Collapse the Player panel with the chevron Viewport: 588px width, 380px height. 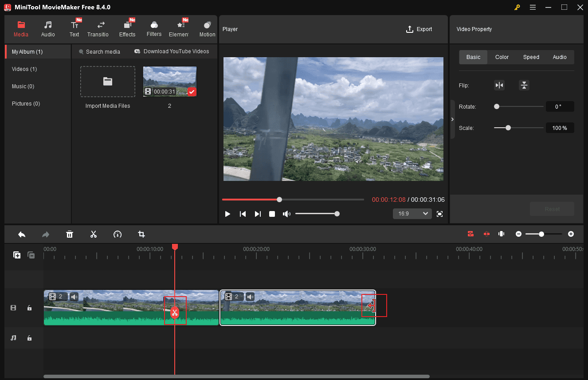pyautogui.click(x=452, y=119)
